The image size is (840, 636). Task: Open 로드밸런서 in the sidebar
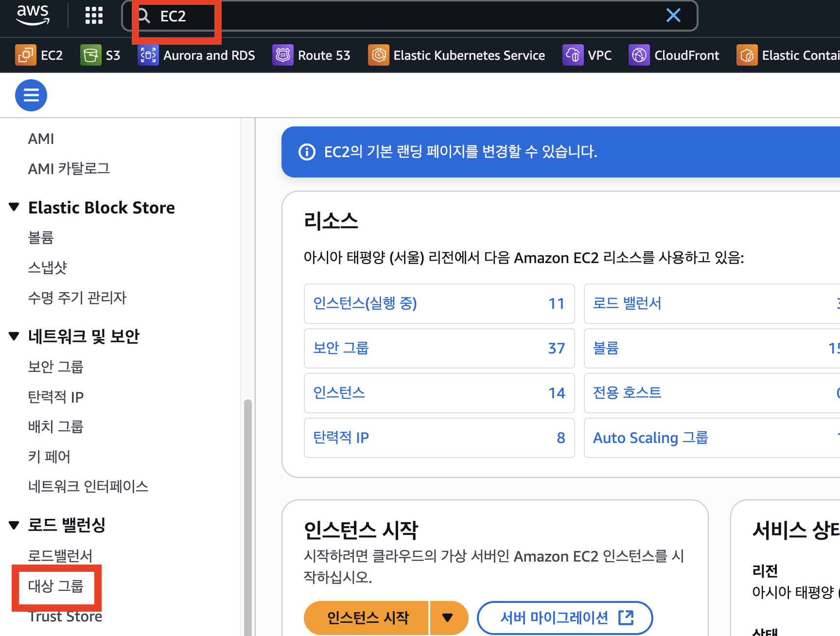(x=60, y=556)
